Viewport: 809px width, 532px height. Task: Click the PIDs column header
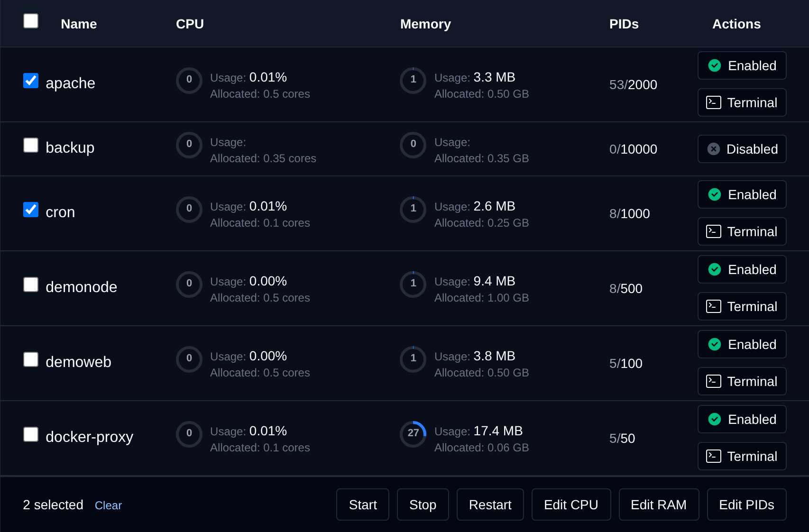click(624, 24)
